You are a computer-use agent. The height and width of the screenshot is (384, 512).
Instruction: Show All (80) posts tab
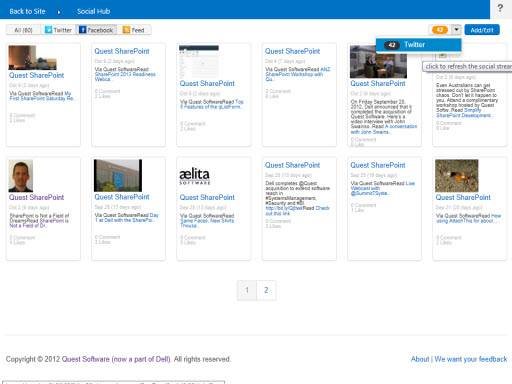[x=23, y=30]
